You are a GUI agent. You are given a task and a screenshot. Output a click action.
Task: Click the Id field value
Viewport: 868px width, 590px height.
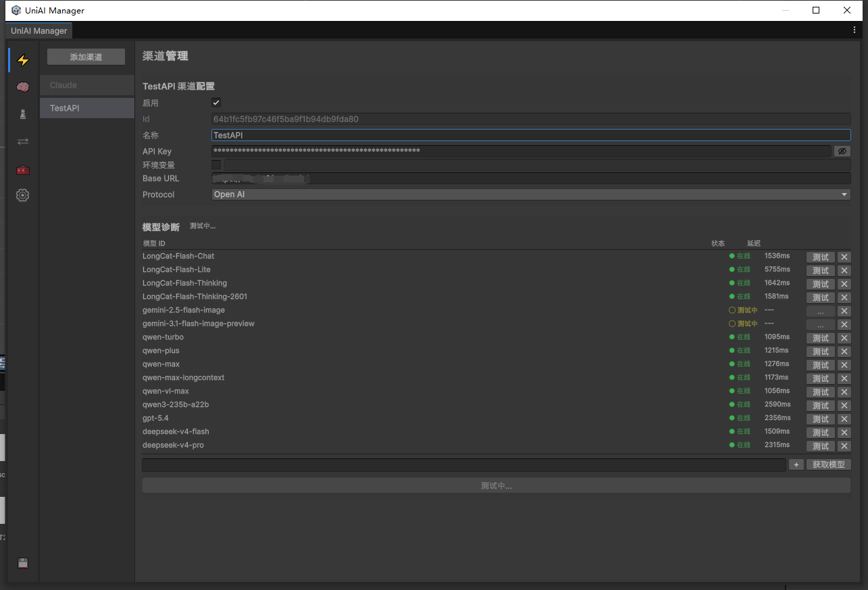(x=531, y=119)
